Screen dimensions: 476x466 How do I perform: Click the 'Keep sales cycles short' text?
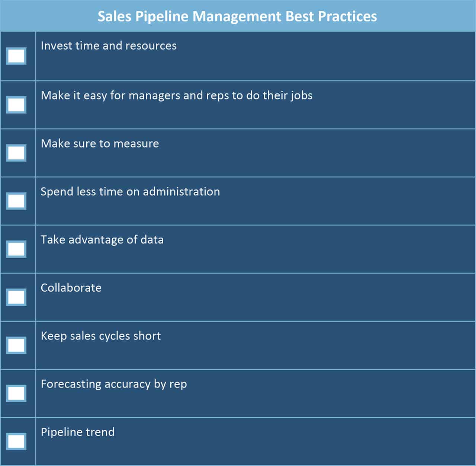101,336
